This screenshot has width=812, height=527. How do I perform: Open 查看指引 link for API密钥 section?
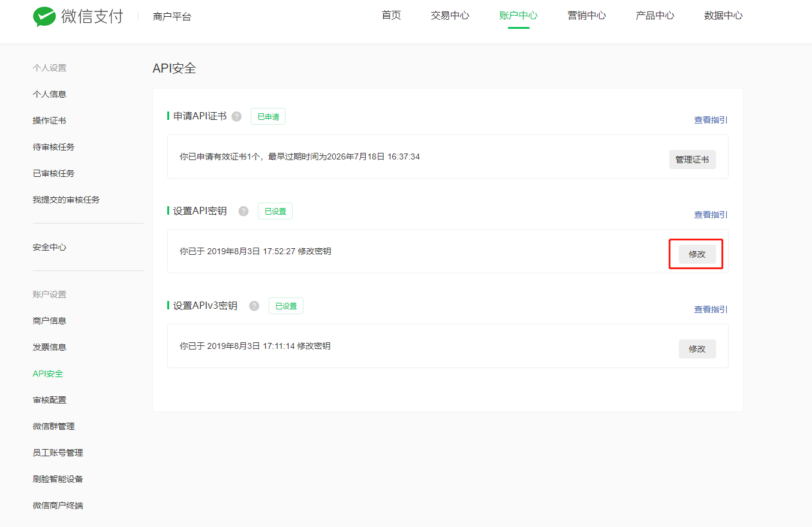point(711,215)
